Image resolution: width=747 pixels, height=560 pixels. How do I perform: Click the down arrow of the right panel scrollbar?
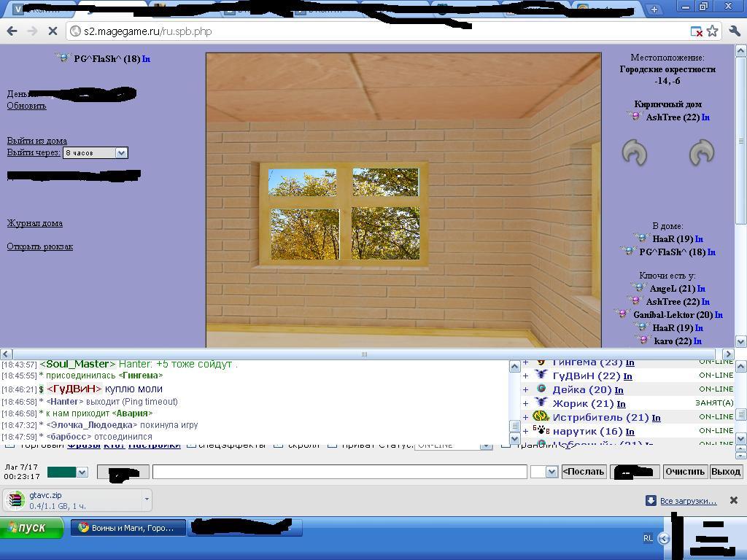(x=741, y=341)
